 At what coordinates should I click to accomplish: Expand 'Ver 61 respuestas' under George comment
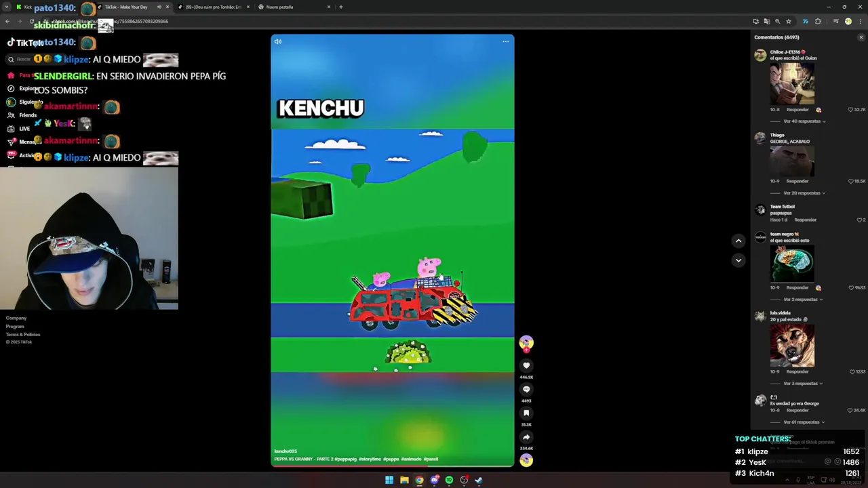pos(804,422)
